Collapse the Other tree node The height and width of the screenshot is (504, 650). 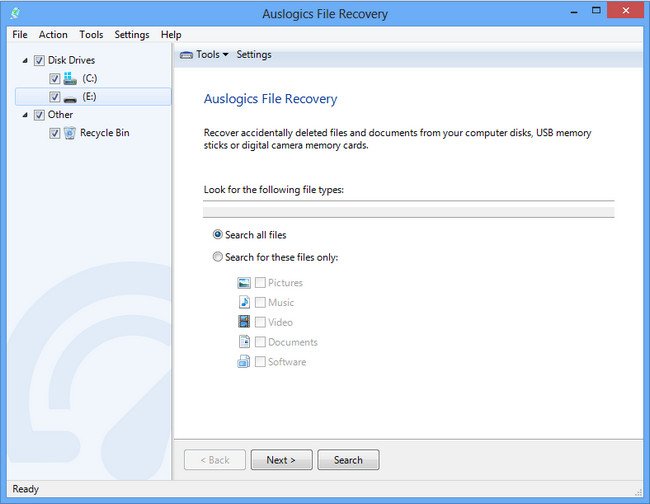click(25, 115)
